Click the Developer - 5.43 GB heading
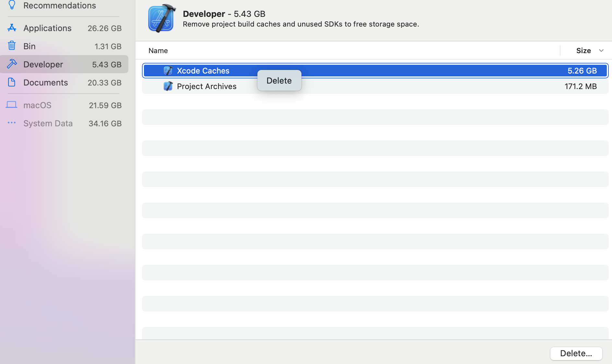 pos(224,14)
